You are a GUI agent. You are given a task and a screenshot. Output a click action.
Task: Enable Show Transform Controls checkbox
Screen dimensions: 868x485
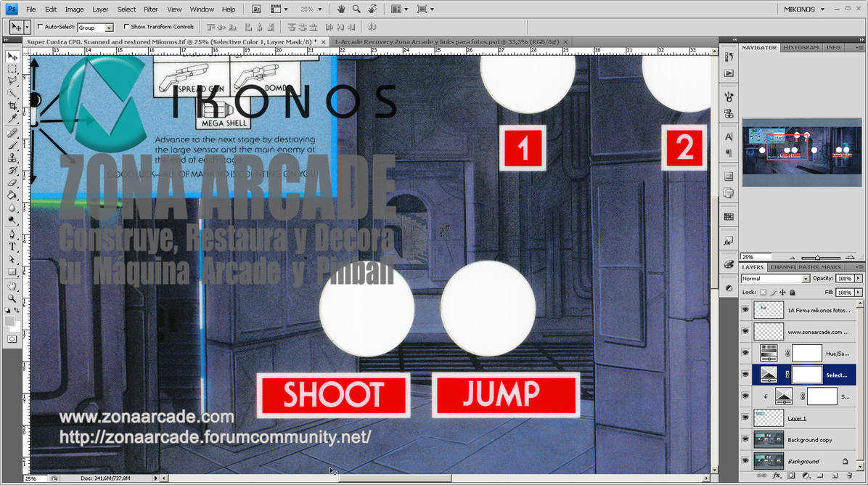pyautogui.click(x=126, y=27)
